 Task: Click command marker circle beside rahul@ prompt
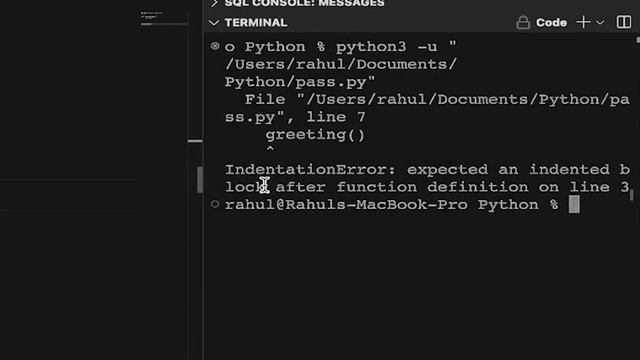coord(215,204)
